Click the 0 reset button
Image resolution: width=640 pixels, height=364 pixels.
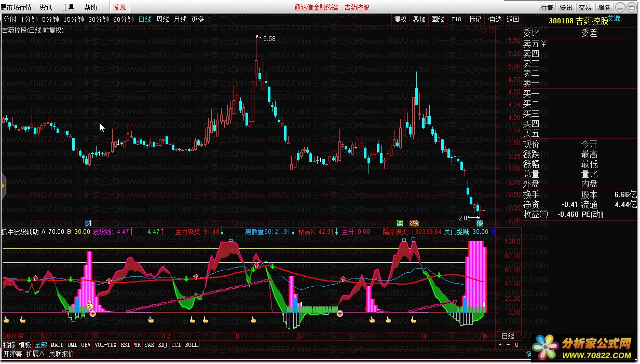[516, 345]
